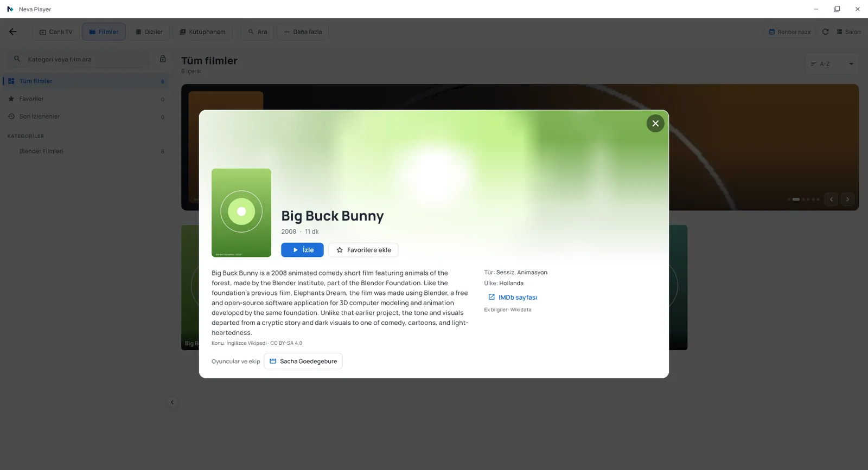The width and height of the screenshot is (868, 470).
Task: Click the history icon beside Son İzlenenler
Action: 11,117
